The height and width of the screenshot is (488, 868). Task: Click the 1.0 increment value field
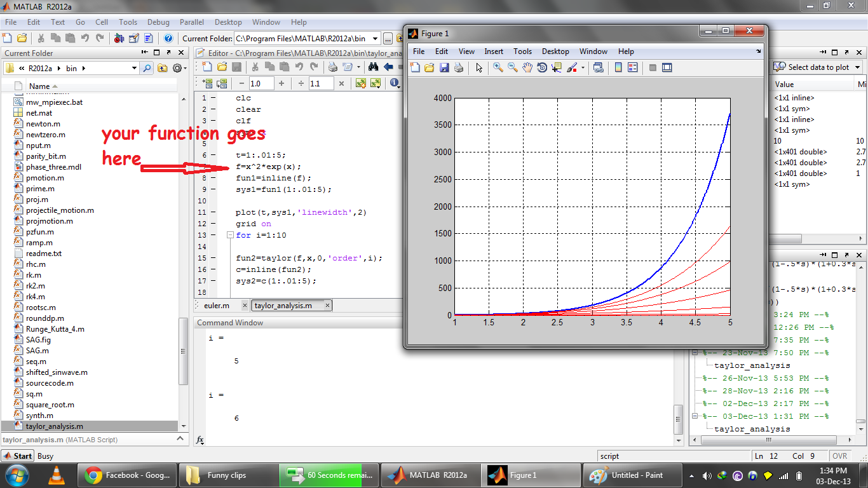(x=261, y=83)
